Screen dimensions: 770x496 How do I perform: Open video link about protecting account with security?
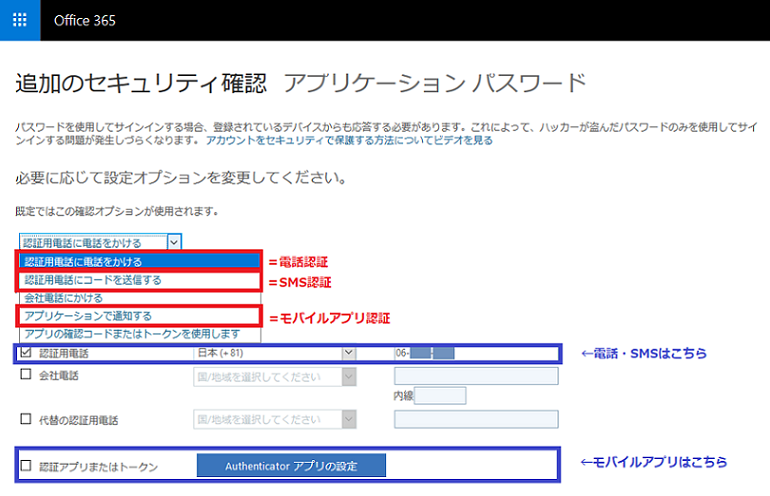pyautogui.click(x=349, y=141)
